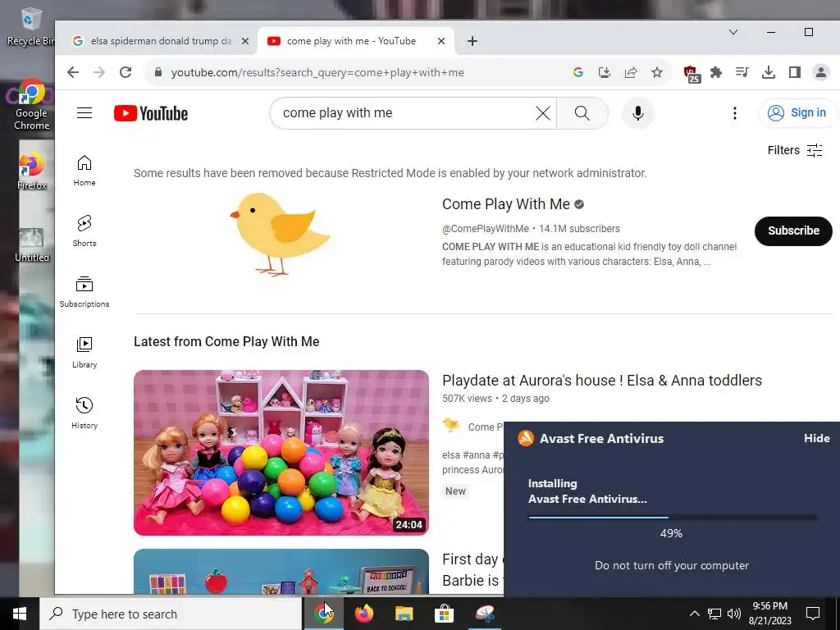
Task: Click the YouTube logo
Action: pos(151,113)
